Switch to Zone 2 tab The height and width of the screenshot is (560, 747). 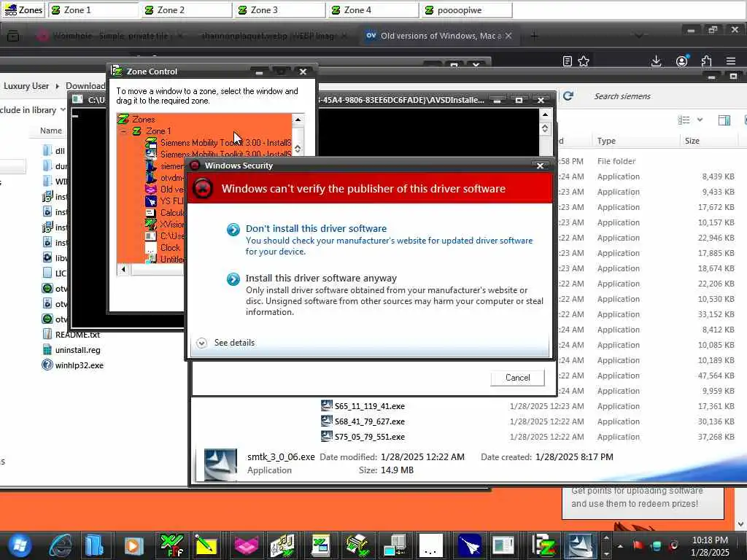[x=187, y=10]
